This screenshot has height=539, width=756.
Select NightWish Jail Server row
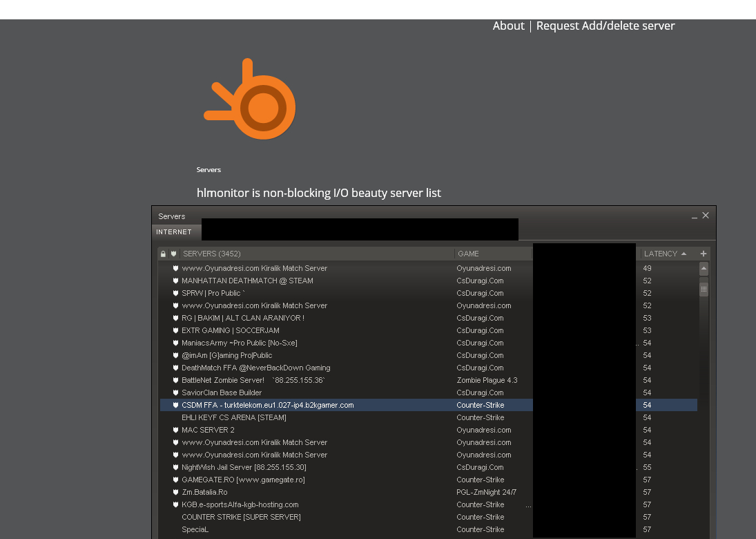[428, 467]
